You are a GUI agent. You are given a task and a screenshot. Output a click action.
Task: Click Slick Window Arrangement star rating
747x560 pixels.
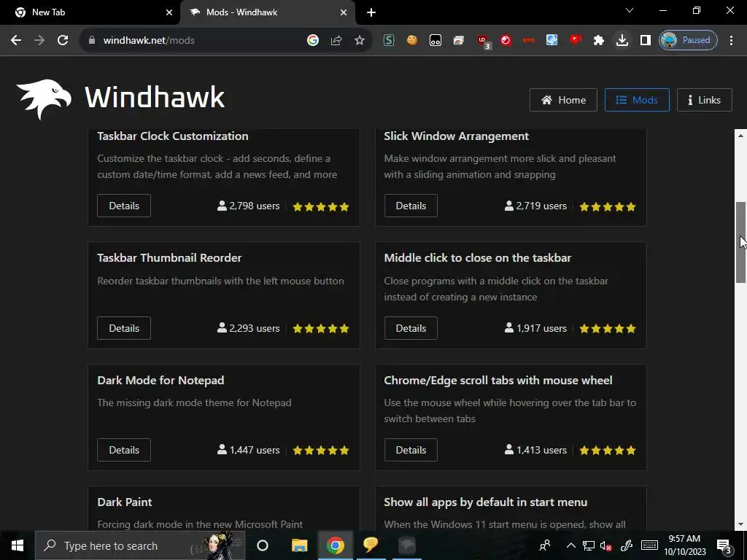608,206
